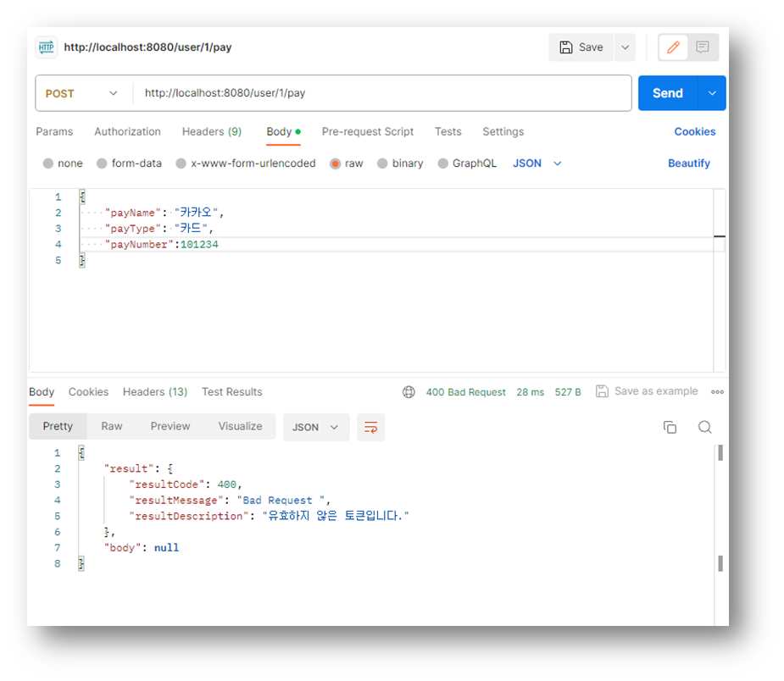Copy the response with copy icon
Screen dimensions: 784x681
(x=670, y=428)
